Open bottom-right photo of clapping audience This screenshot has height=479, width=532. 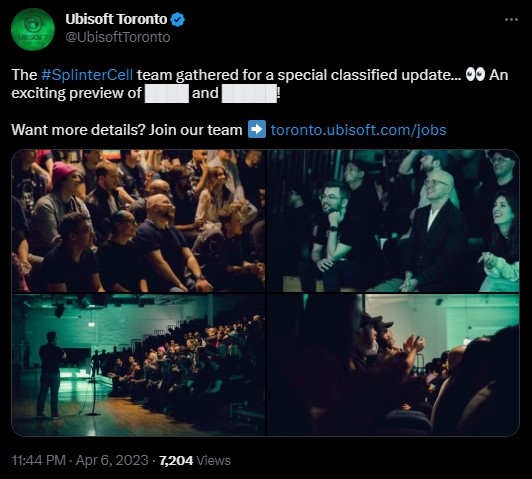point(393,365)
